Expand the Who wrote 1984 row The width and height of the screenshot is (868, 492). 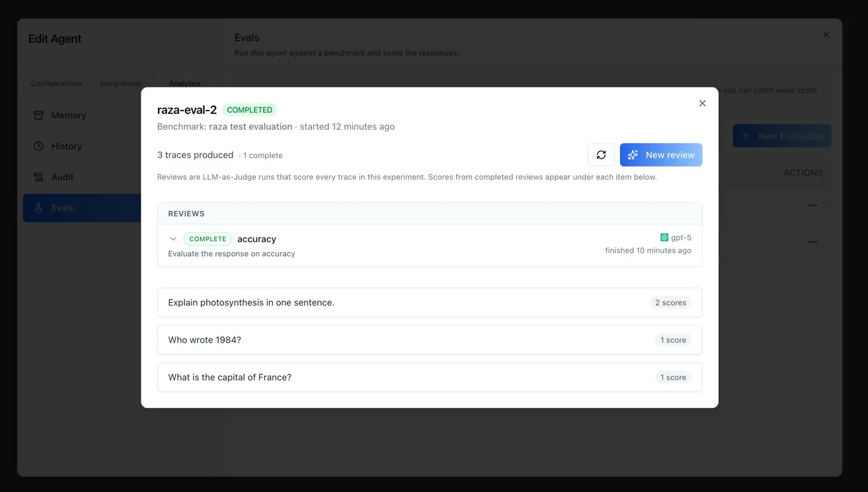430,340
